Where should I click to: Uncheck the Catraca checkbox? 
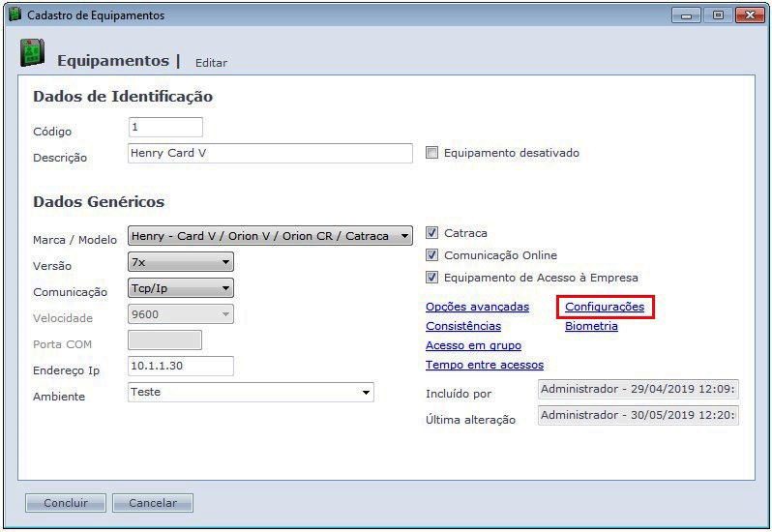(432, 233)
